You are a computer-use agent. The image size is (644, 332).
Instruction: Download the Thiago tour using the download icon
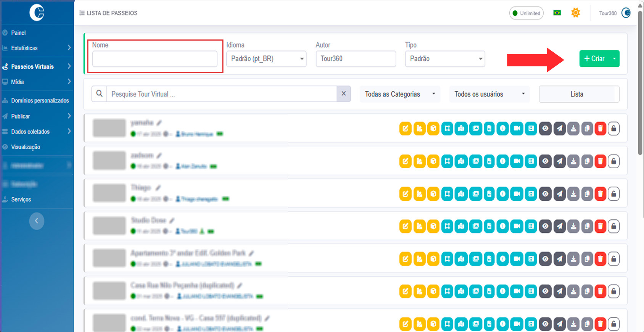(573, 194)
